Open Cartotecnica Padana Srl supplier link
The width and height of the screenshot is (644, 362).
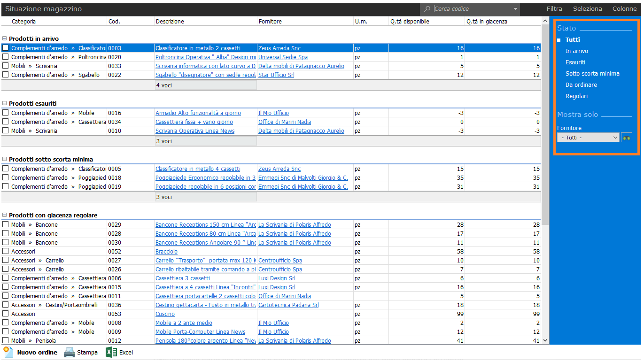(x=288, y=305)
